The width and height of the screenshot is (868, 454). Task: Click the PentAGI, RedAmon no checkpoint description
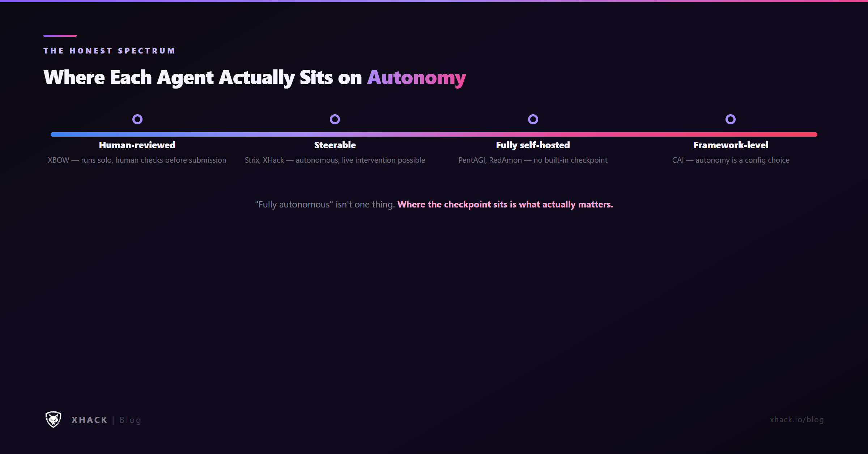pyautogui.click(x=533, y=160)
